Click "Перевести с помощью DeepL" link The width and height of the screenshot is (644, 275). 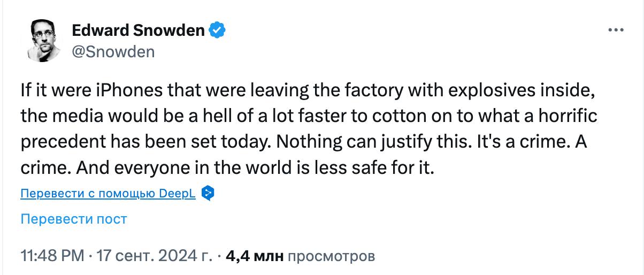pyautogui.click(x=108, y=194)
